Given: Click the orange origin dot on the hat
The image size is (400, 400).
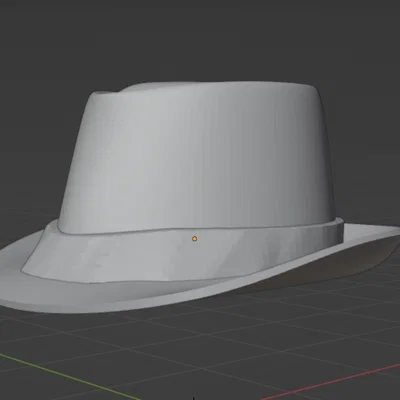Looking at the screenshot, I should [x=195, y=239].
